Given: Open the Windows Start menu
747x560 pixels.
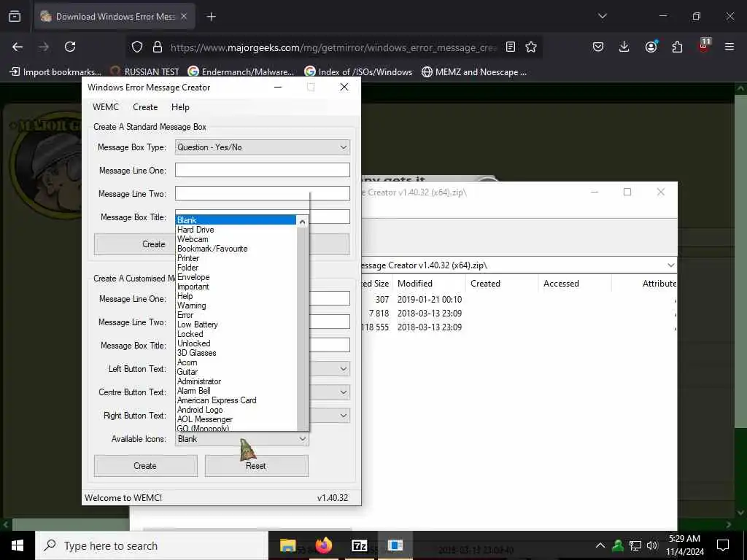Looking at the screenshot, I should coord(18,545).
